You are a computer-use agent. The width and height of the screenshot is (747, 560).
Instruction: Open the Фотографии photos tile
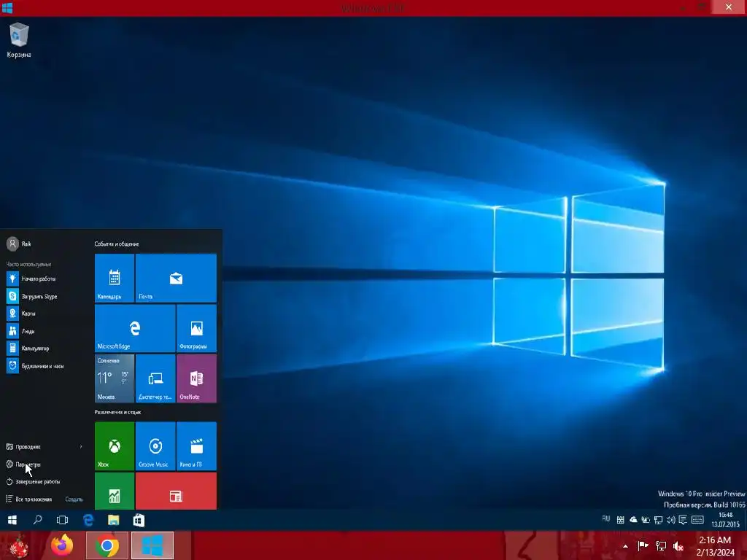coord(196,328)
